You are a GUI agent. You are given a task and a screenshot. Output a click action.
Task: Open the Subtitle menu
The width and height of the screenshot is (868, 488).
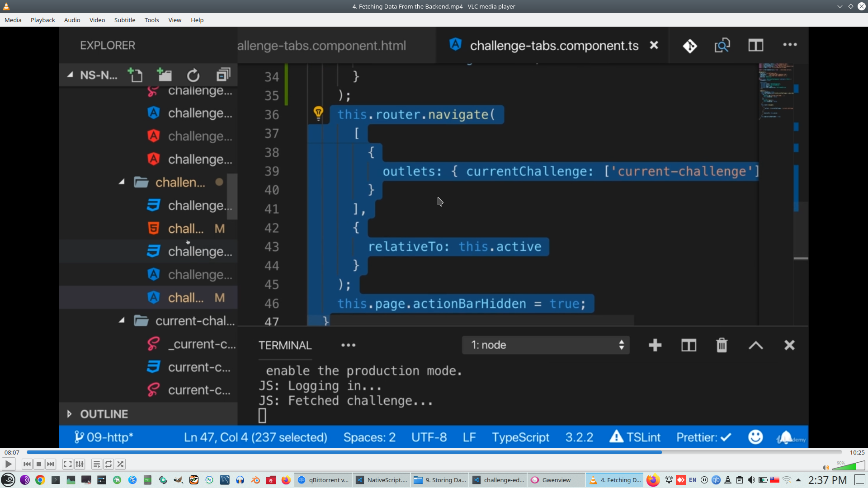(124, 20)
